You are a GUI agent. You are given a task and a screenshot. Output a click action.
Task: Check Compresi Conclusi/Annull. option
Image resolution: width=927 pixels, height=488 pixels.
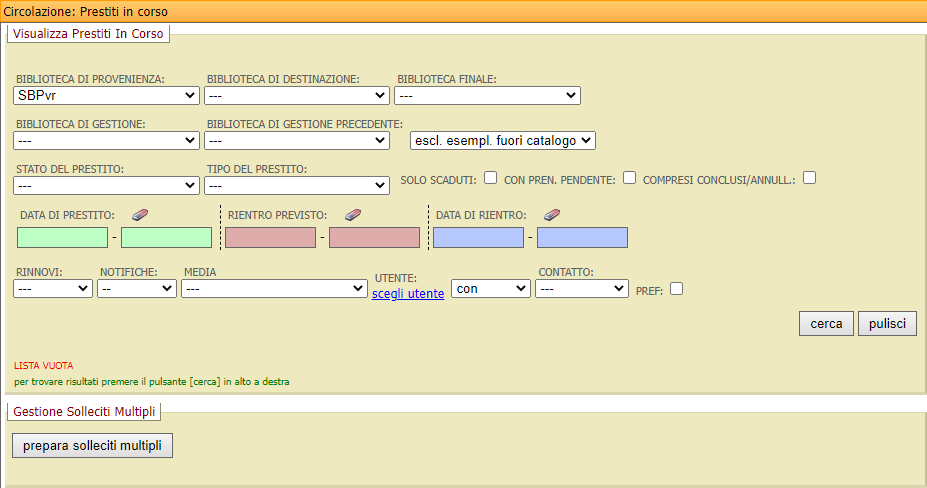tap(810, 178)
